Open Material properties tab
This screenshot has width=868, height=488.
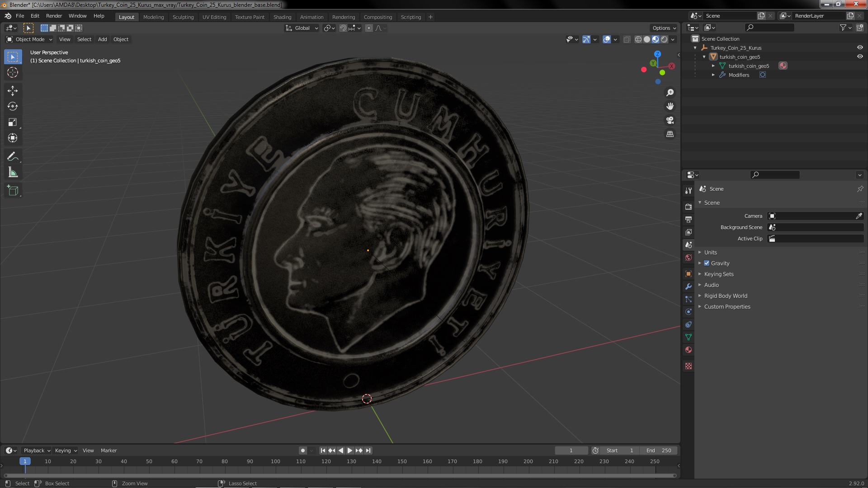688,350
